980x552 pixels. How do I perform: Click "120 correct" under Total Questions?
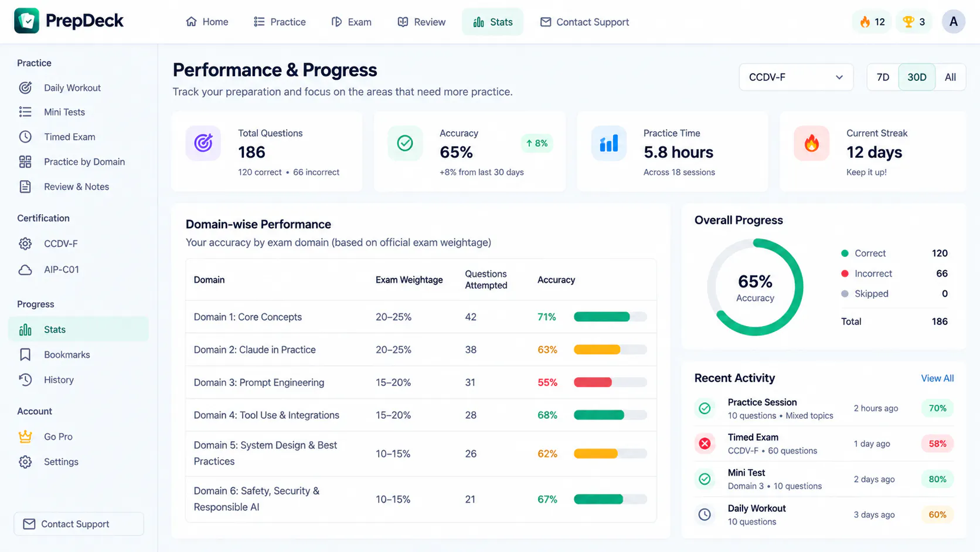[260, 172]
